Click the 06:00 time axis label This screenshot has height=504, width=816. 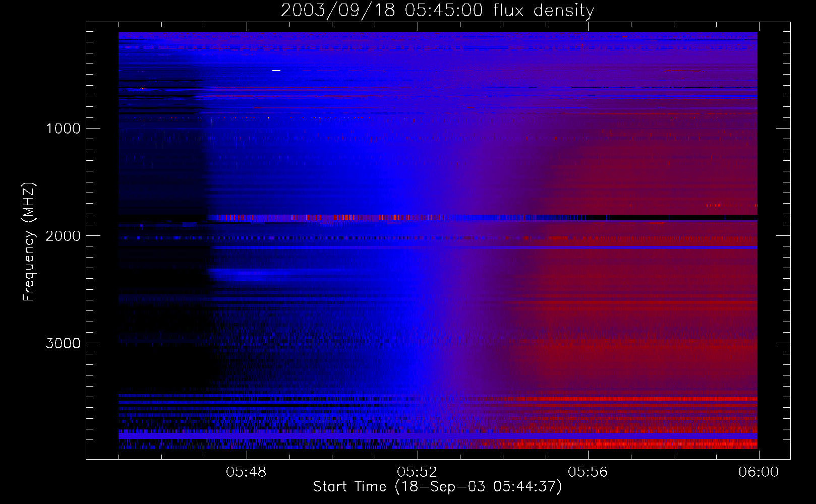click(x=759, y=472)
